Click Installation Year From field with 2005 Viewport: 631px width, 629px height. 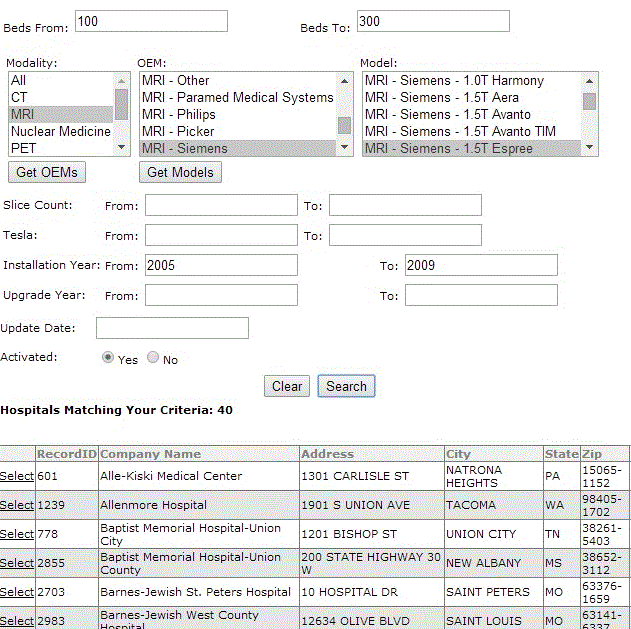pos(221,265)
